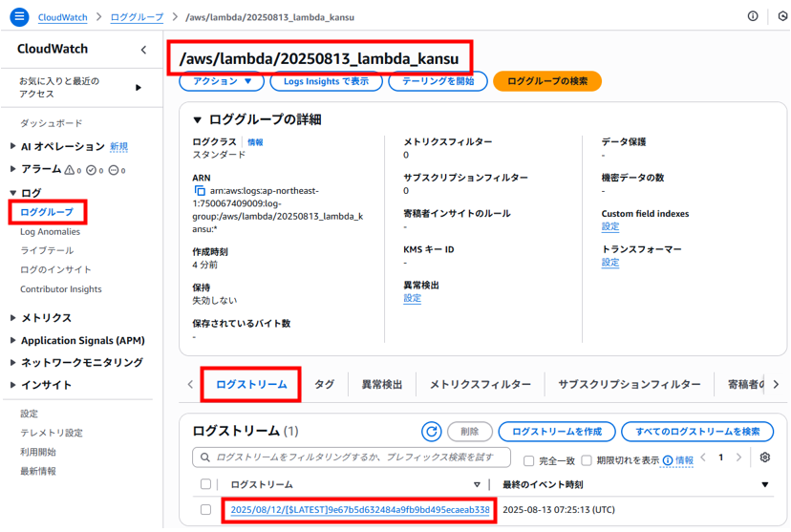791x532 pixels.
Task: Select all log streams checkbox in header
Action: point(205,484)
